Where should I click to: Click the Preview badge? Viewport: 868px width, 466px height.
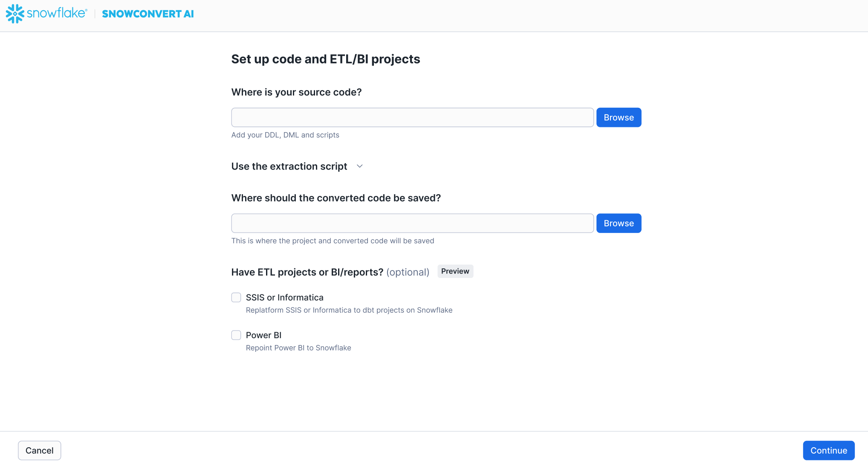(x=455, y=271)
